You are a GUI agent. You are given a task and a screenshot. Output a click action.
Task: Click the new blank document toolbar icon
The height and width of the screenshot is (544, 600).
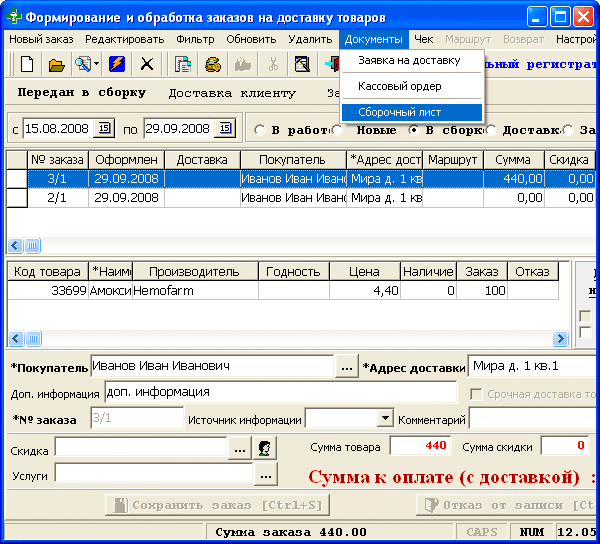[x=27, y=64]
